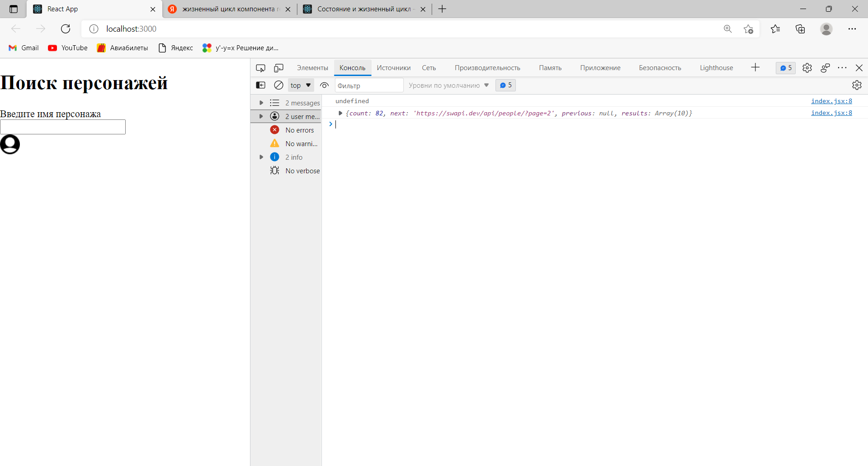
Task: Select the No errors filter row
Action: pyautogui.click(x=286, y=130)
